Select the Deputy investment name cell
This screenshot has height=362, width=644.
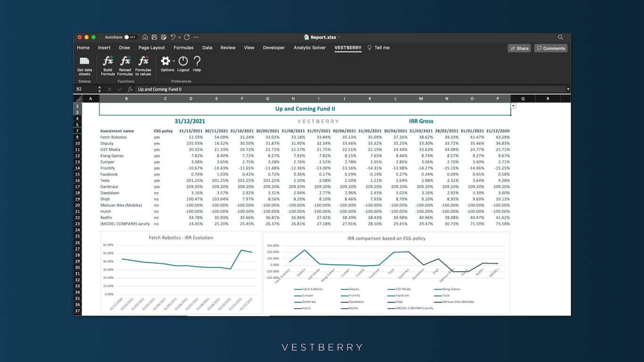(125, 143)
